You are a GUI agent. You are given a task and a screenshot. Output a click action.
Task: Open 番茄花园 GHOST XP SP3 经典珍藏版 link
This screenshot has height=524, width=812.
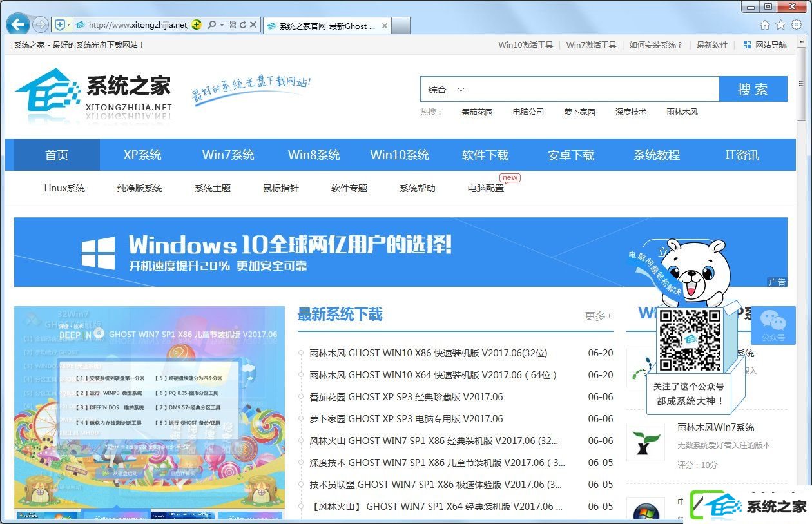[x=406, y=397]
